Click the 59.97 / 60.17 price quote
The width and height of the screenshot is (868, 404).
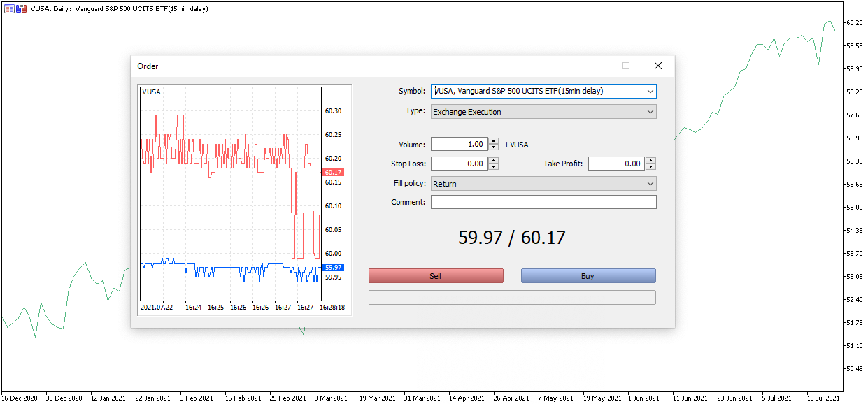[512, 238]
